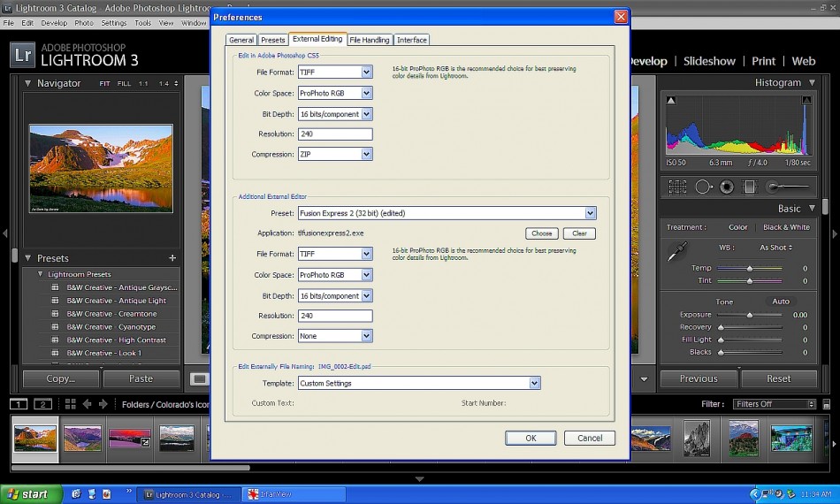Select the graduated filter tool
Viewport: 840px width, 504px height.
(749, 187)
